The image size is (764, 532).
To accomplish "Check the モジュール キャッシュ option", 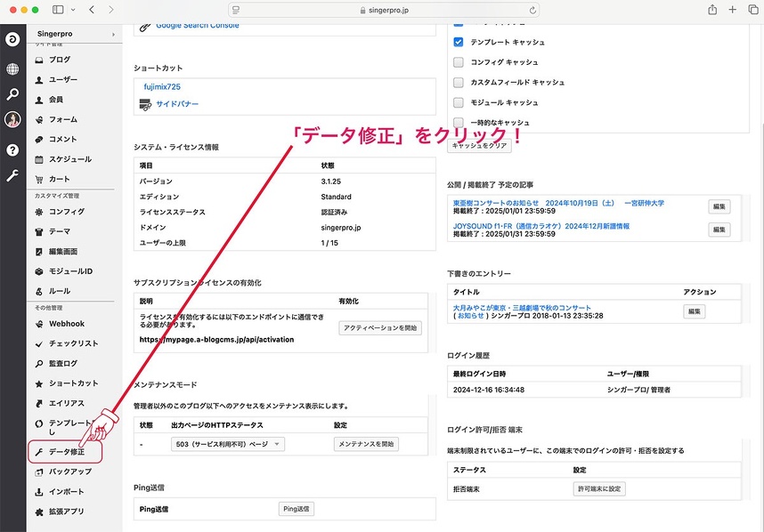I will point(459,102).
